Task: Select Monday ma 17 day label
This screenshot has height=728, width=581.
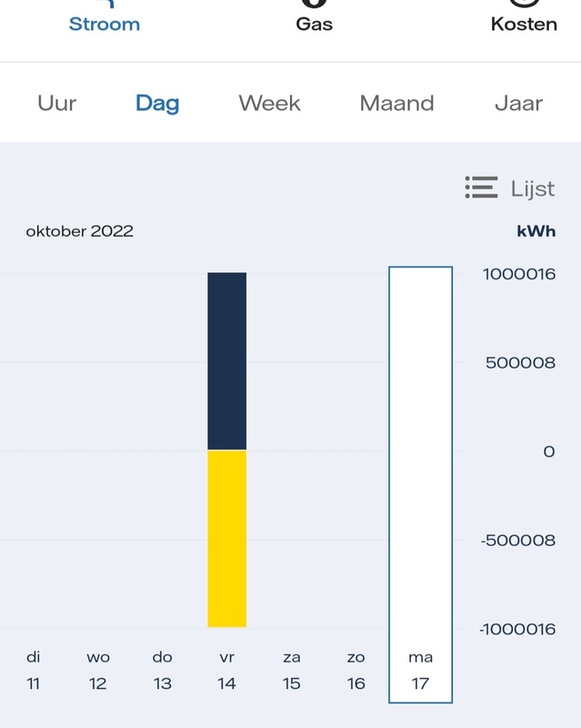Action: tap(420, 670)
